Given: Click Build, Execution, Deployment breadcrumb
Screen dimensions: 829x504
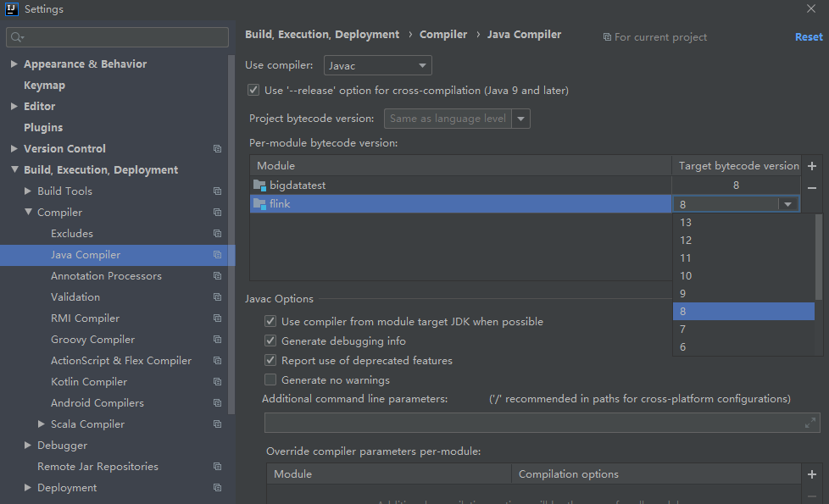Looking at the screenshot, I should (x=322, y=35).
